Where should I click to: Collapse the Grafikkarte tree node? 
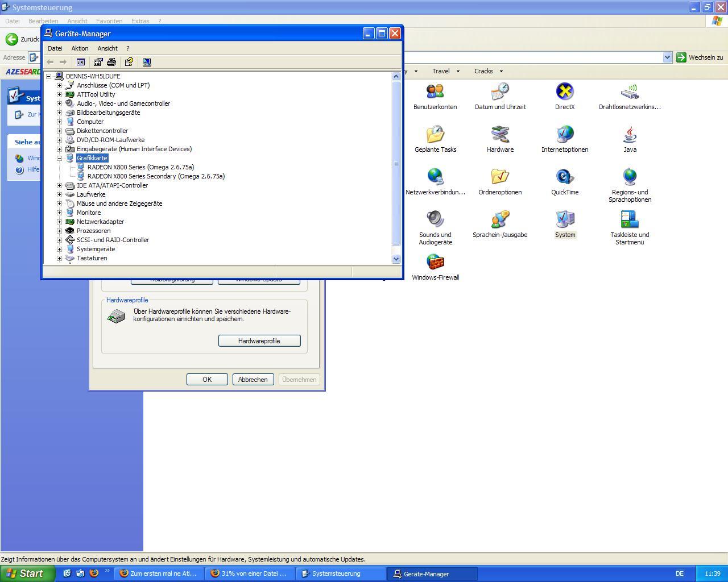pyautogui.click(x=59, y=158)
